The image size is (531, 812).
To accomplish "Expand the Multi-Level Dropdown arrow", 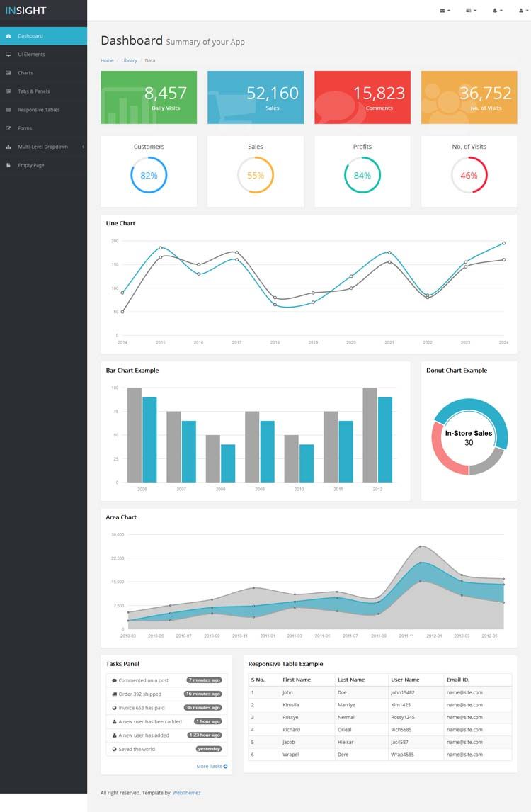I will (x=83, y=147).
